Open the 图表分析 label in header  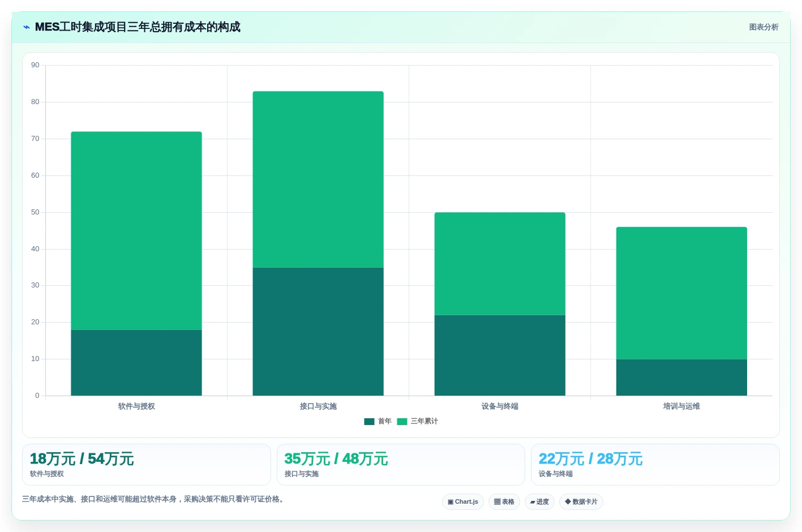[764, 27]
